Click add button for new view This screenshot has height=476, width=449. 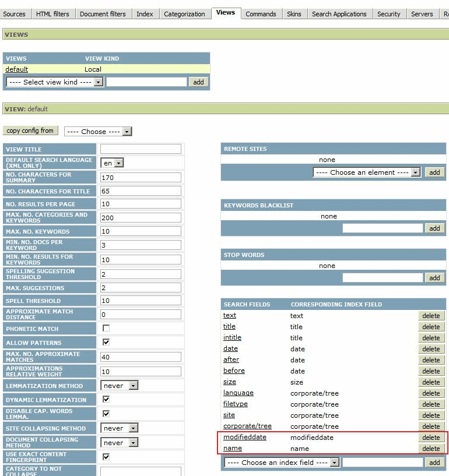(x=198, y=82)
